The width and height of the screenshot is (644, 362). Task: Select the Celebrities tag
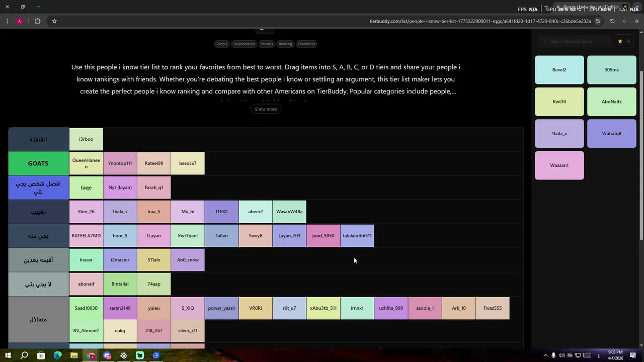click(306, 44)
